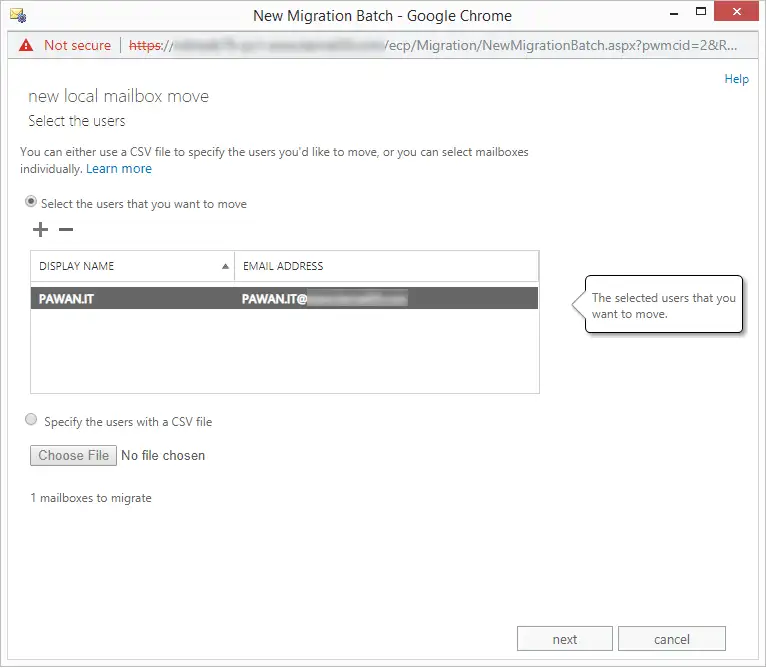
Task: Click the next button
Action: (564, 639)
